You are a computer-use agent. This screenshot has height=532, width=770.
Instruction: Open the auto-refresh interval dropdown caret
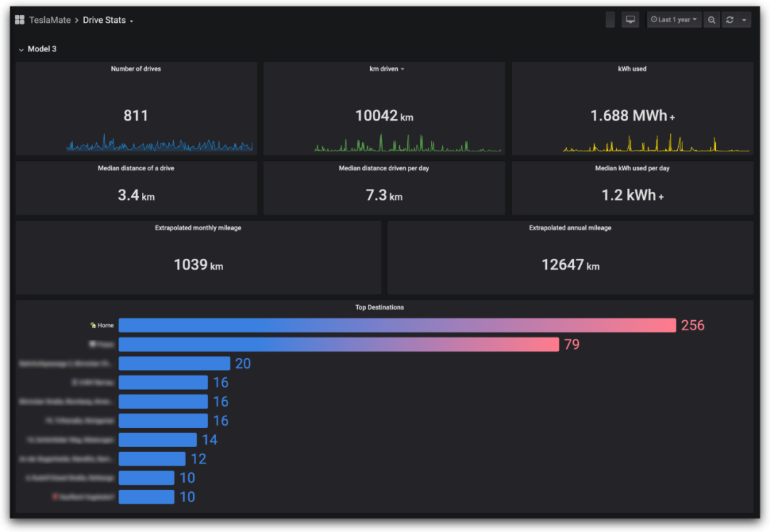coord(744,19)
